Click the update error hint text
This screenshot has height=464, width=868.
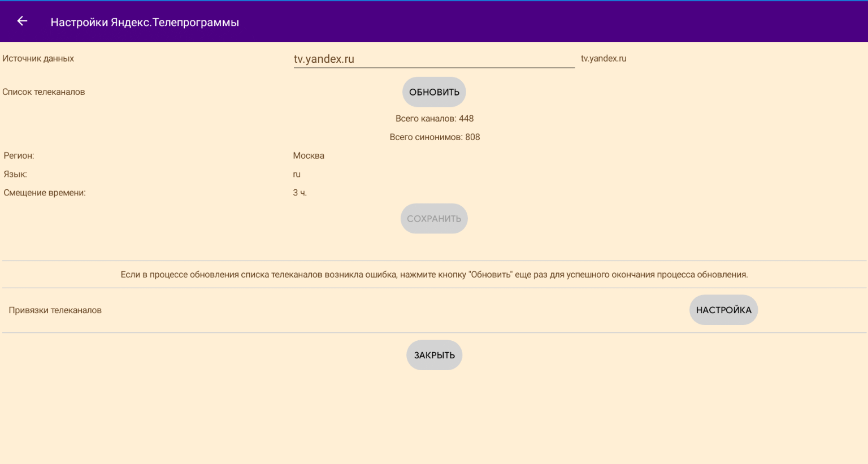click(x=434, y=275)
